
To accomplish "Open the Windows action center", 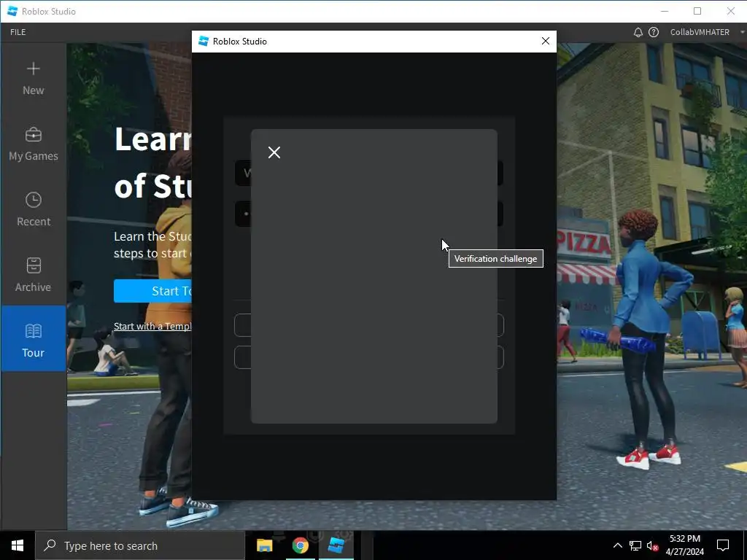I will tap(723, 545).
